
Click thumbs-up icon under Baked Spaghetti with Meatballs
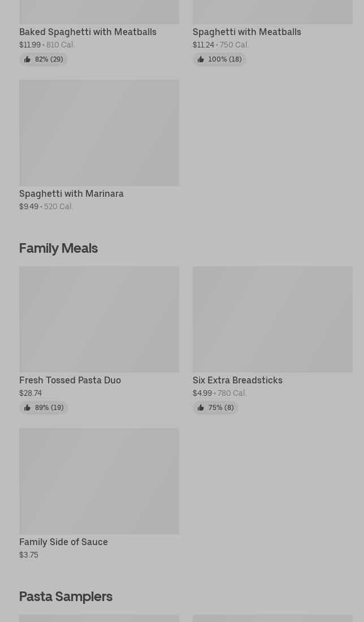click(x=27, y=59)
